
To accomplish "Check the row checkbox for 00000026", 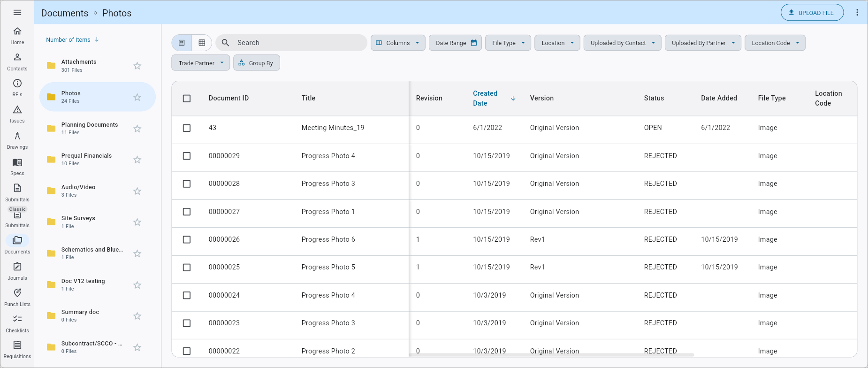I will click(187, 239).
